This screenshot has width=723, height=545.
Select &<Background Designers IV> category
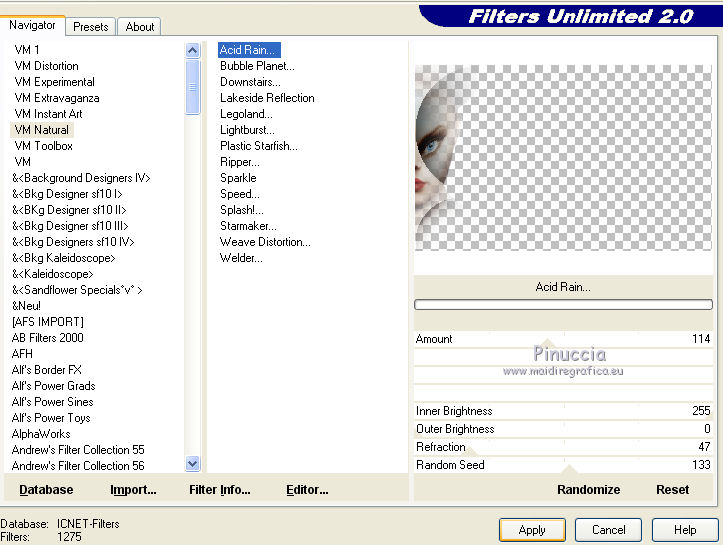(x=81, y=178)
